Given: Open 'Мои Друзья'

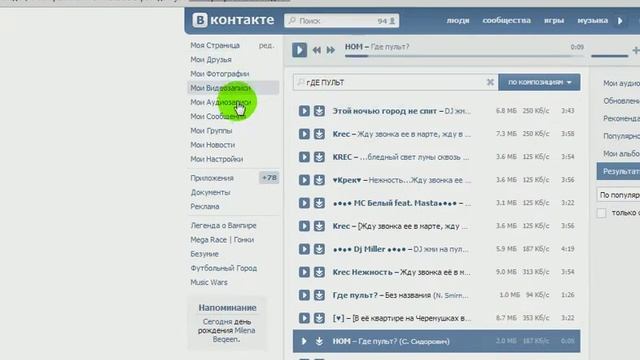Looking at the screenshot, I should coord(211,60).
